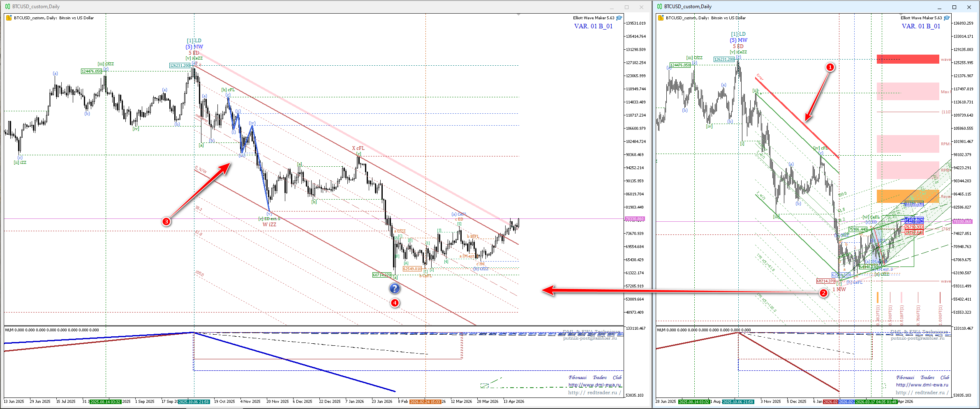
Task: Click the candlestick icon in left window title bar
Action: (7, 7)
